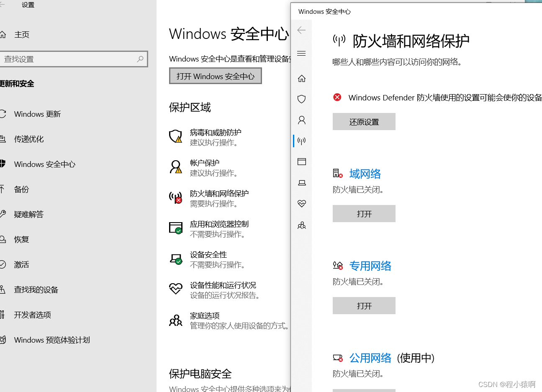
Task: Select Windows 预览体验计划 in Settings sidebar
Action: [52, 340]
